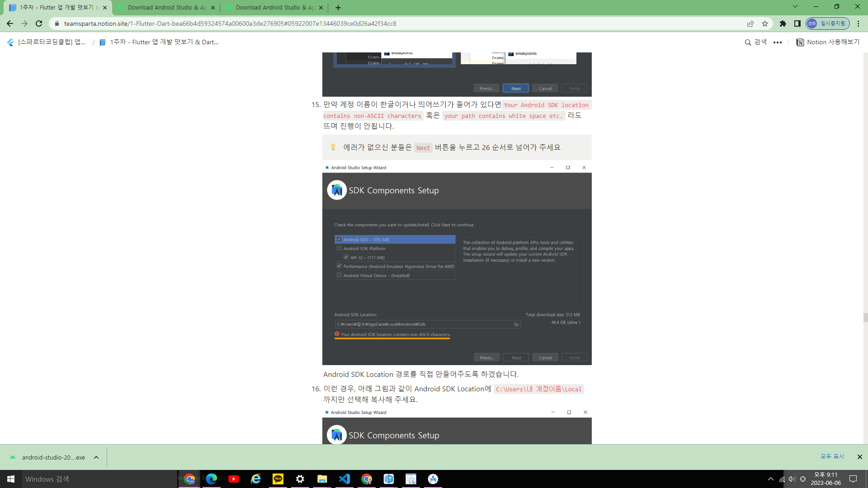Open the Notion page options dots
Screen dimensions: 868x488
[778, 42]
